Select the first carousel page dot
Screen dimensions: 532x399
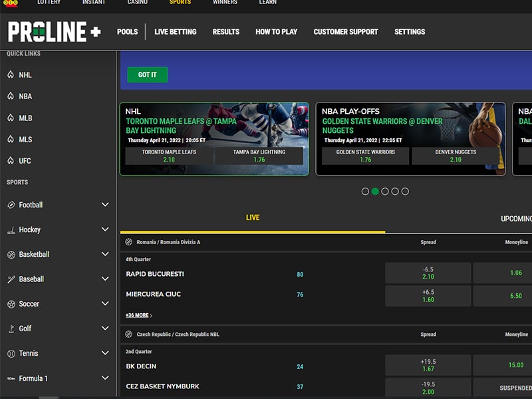(x=365, y=192)
